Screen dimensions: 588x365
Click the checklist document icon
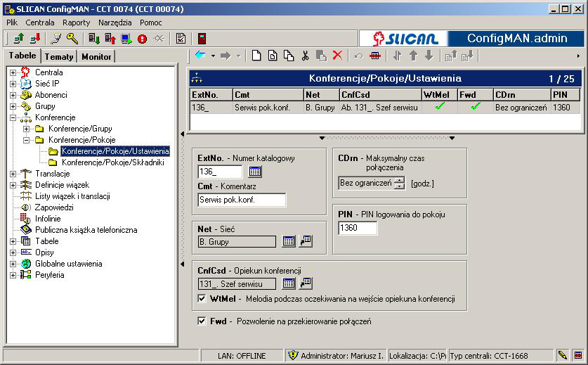pyautogui.click(x=181, y=38)
